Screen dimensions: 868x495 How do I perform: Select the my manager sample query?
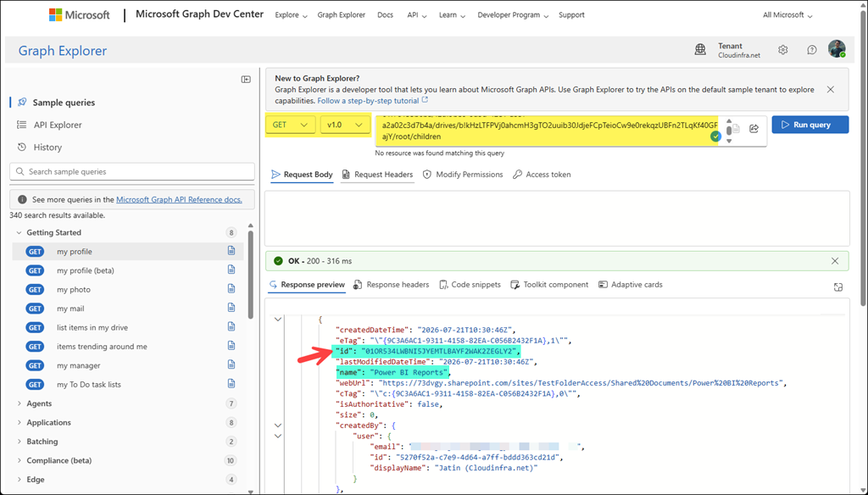pos(128,365)
